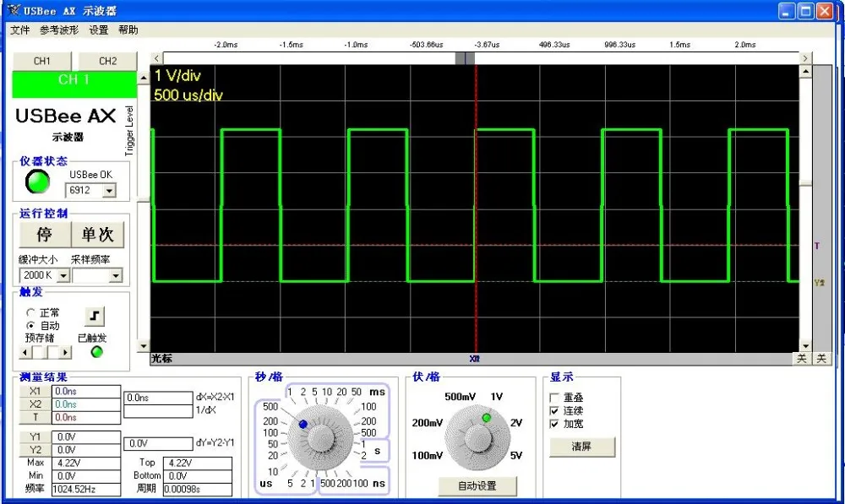Click the 自动设置 auto setup button
The image size is (845, 504).
coord(477,485)
